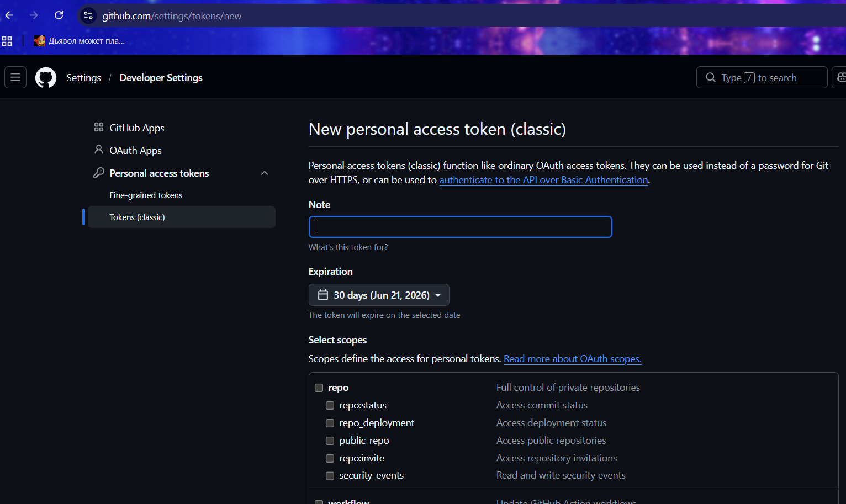Screen dimensions: 846x504
Task: Select Tokens (classic) in the sidebar
Action: [x=182, y=217]
